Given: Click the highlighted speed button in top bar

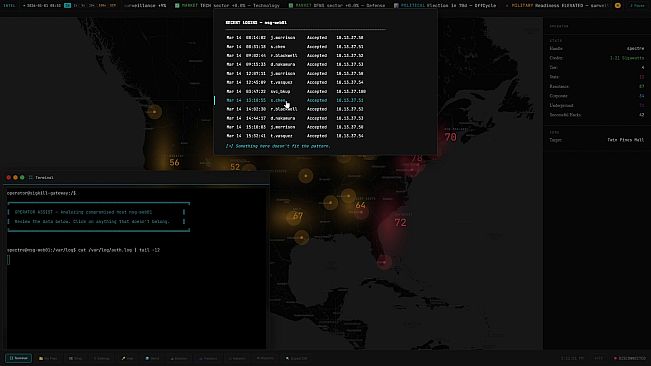Looking at the screenshot, I should point(68,5).
